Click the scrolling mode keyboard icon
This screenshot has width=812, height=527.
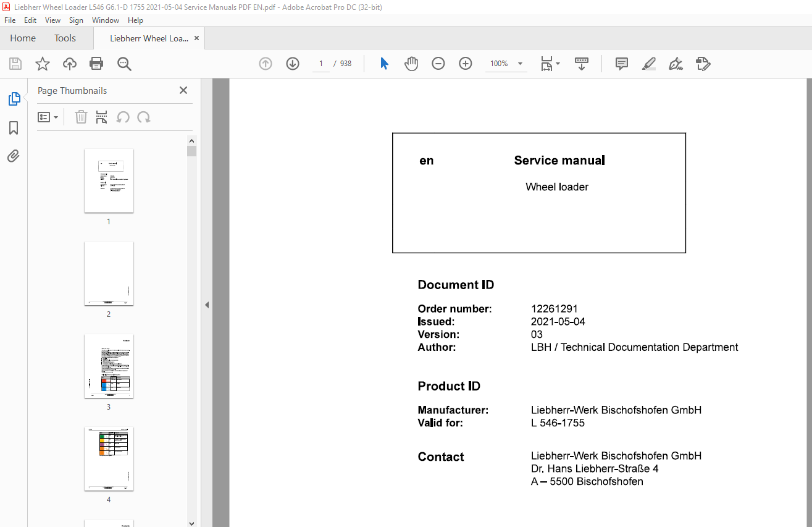(x=581, y=64)
